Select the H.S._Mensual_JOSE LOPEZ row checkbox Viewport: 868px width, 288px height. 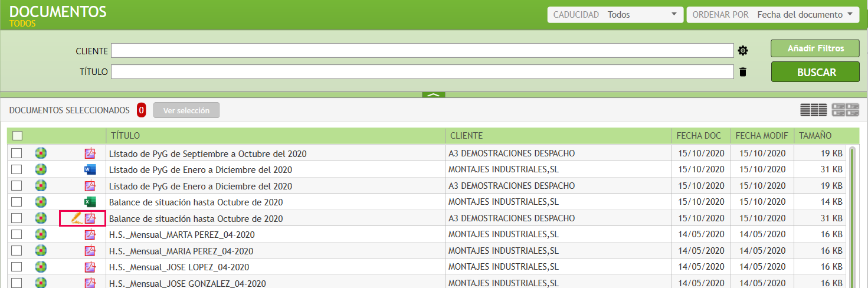click(x=17, y=267)
